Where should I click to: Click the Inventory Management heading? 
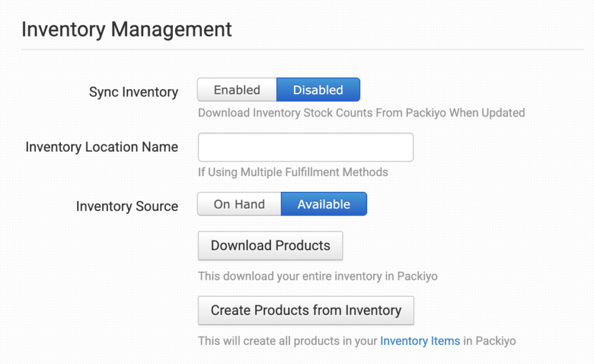tap(126, 29)
